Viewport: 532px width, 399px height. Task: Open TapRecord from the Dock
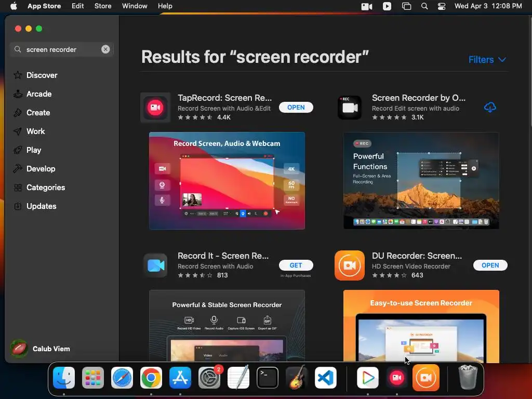click(x=397, y=378)
